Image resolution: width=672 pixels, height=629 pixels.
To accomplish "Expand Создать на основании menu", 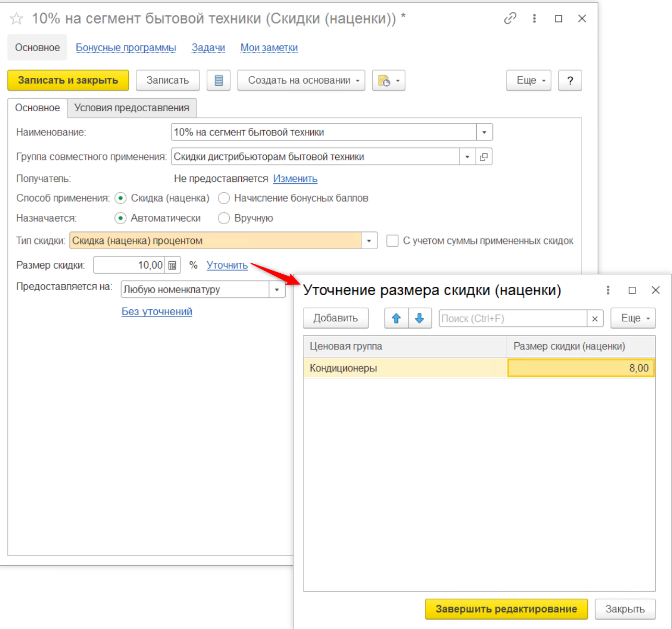I will 301,80.
